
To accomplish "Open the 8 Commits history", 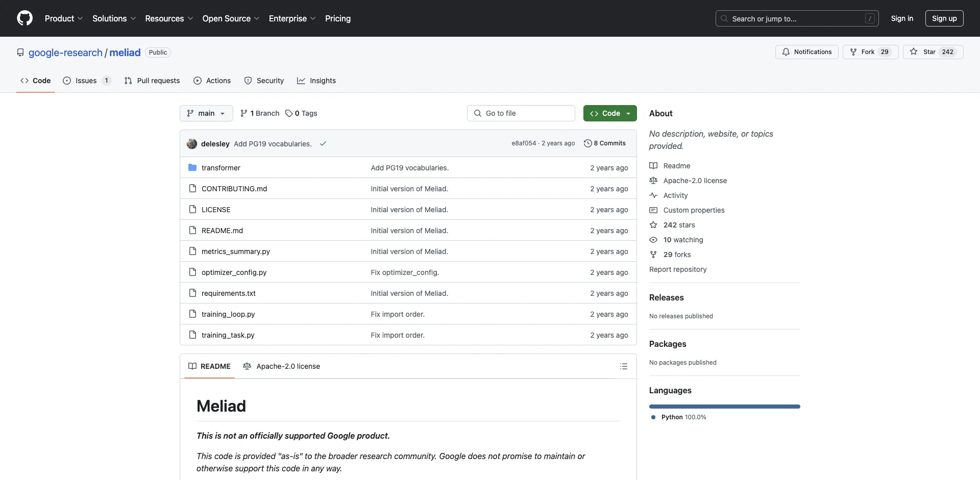I will click(x=605, y=143).
